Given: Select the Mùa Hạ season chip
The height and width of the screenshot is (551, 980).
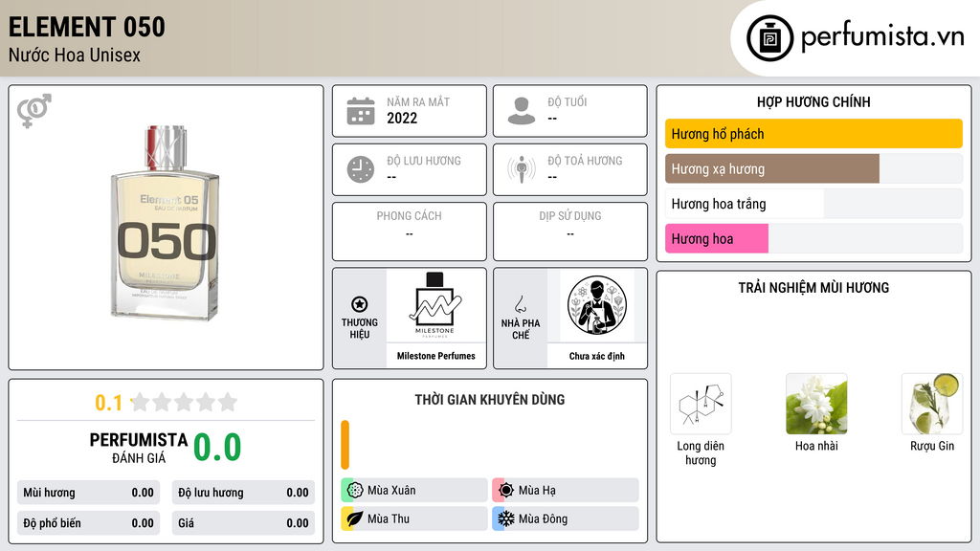Looking at the screenshot, I should tap(566, 491).
